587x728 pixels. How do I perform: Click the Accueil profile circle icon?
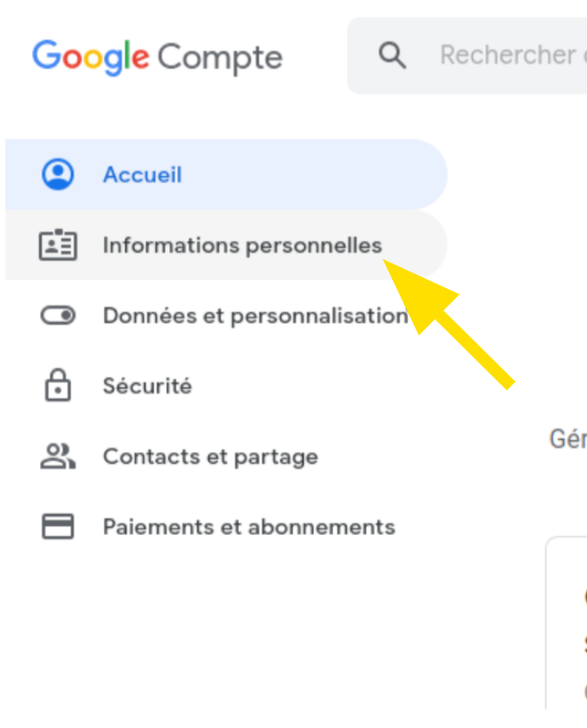58,175
